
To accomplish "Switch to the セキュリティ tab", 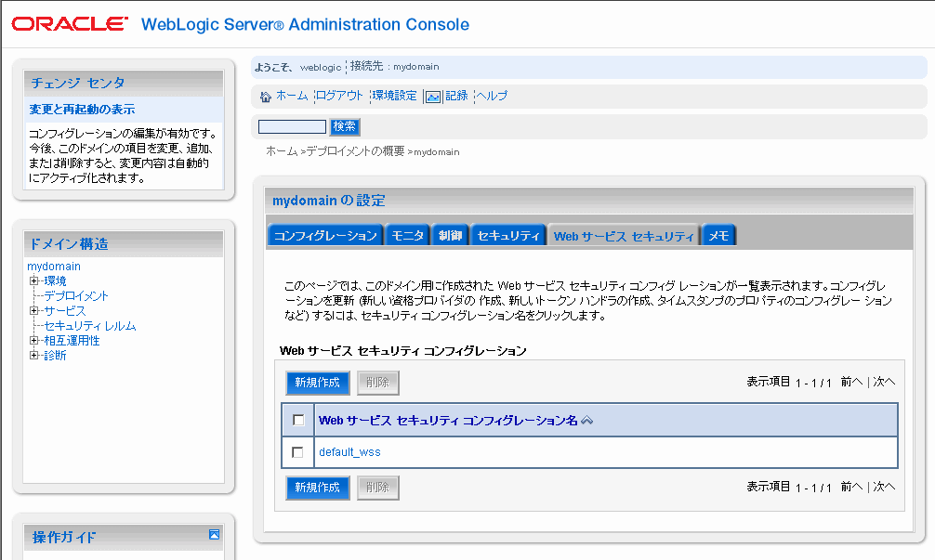I will (508, 235).
